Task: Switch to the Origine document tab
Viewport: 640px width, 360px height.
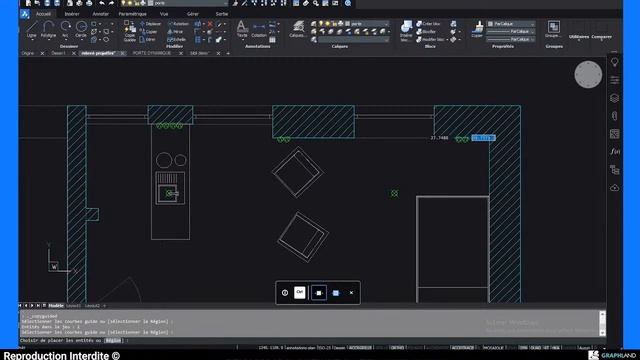Action: [28, 53]
